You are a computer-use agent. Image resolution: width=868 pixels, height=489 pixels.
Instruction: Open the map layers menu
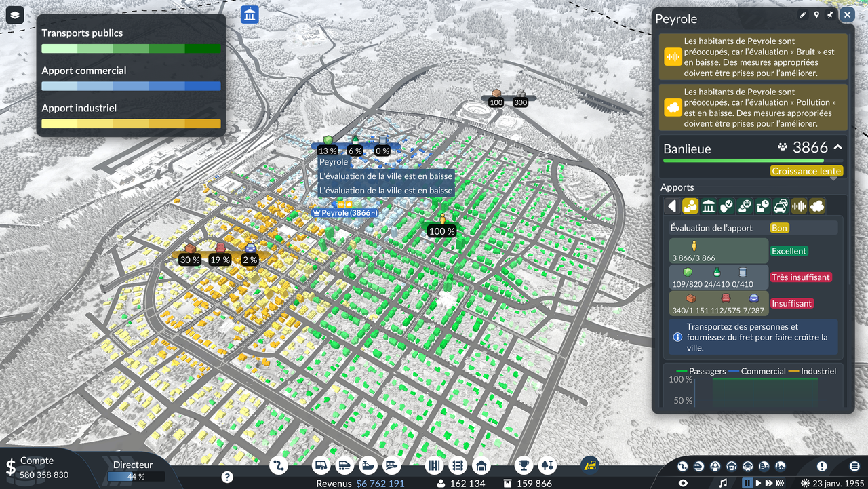click(15, 15)
